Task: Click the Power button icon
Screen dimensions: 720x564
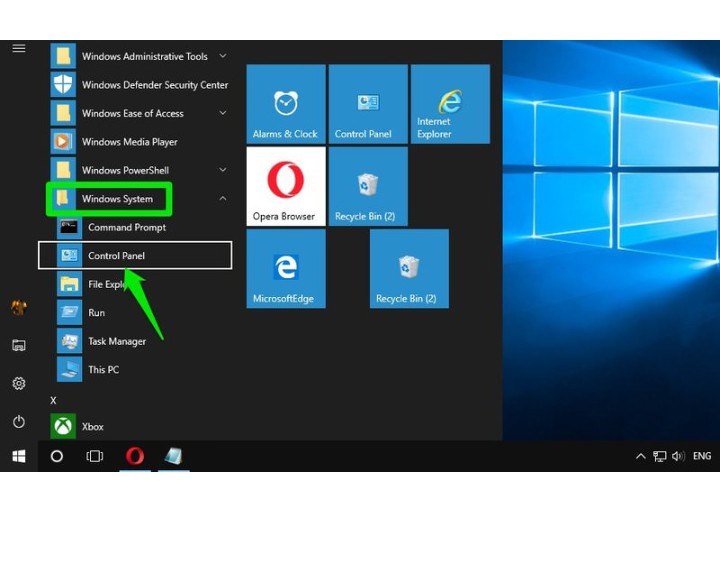Action: click(x=19, y=421)
